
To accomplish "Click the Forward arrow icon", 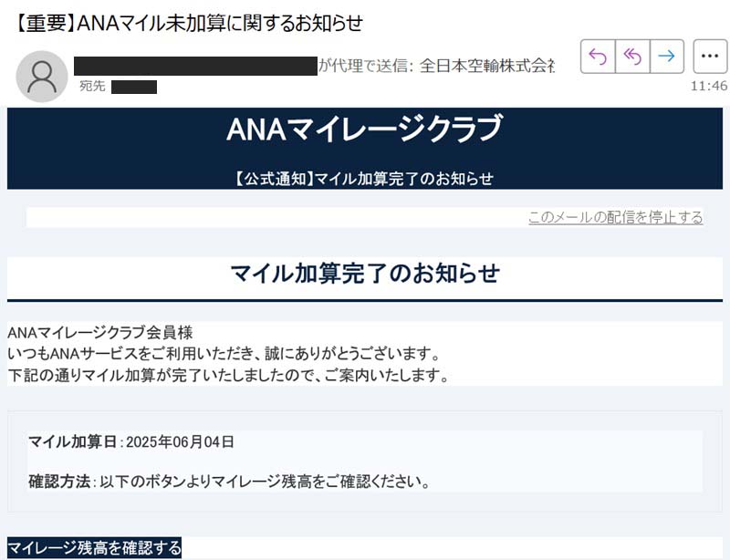I will click(x=667, y=57).
